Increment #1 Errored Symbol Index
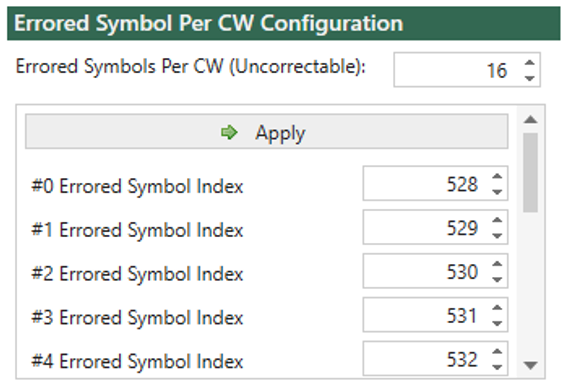Image resolution: width=568 pixels, height=389 pixels. (497, 220)
